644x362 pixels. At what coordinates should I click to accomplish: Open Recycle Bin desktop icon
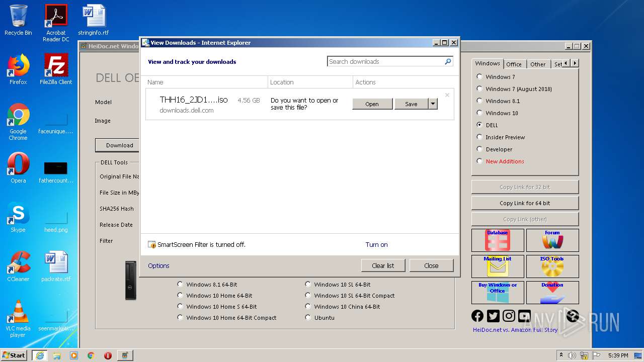[x=18, y=20]
